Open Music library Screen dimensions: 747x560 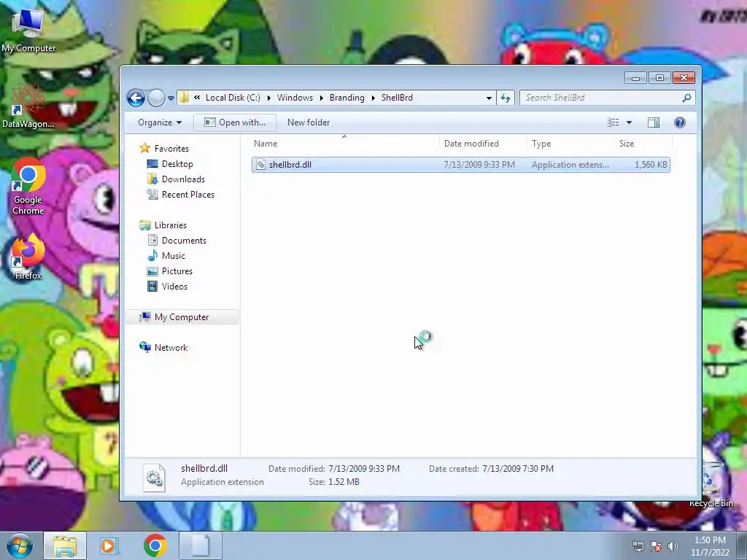tap(174, 256)
